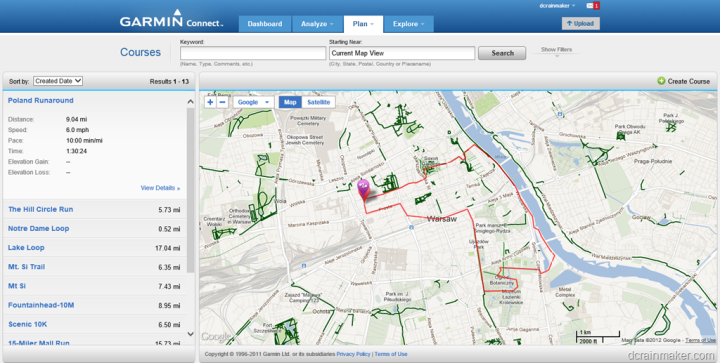The image size is (720, 363).
Task: Select the Map view toggle
Action: (x=290, y=102)
